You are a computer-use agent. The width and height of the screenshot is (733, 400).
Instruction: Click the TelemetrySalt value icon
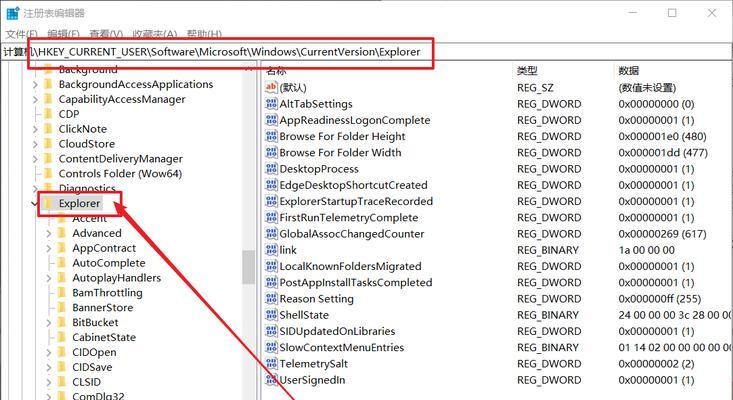[x=271, y=364]
